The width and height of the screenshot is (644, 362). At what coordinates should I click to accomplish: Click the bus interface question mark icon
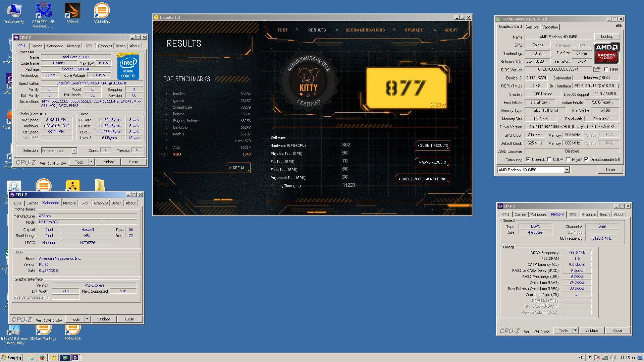tap(618, 86)
